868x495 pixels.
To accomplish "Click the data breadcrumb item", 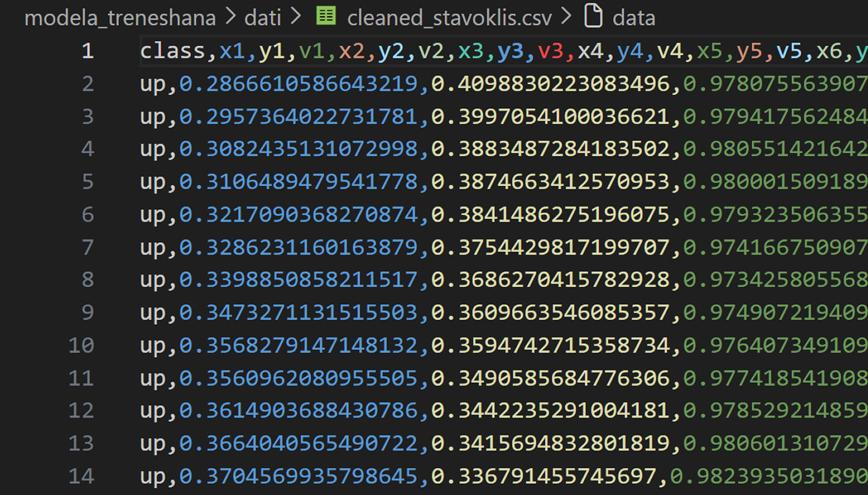I will (x=633, y=17).
